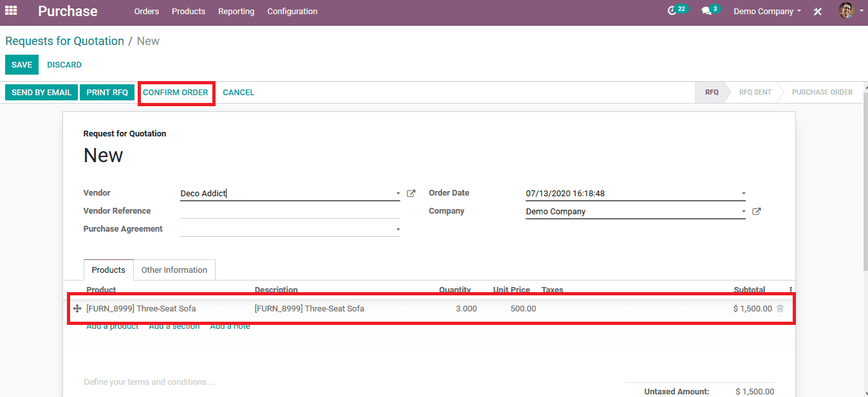Click the Description column header
868x397 pixels.
click(x=276, y=290)
